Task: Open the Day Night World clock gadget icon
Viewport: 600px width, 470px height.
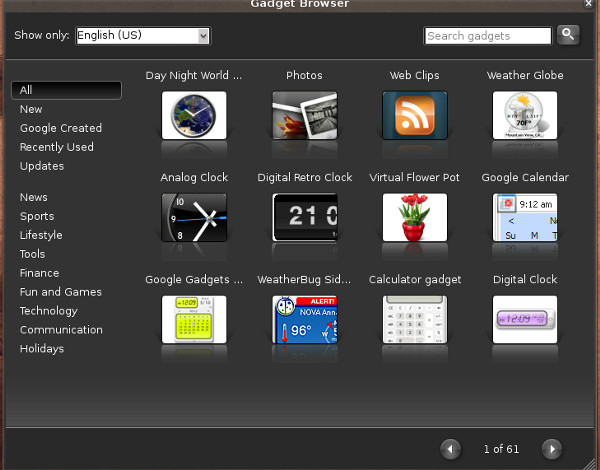Action: coord(194,115)
